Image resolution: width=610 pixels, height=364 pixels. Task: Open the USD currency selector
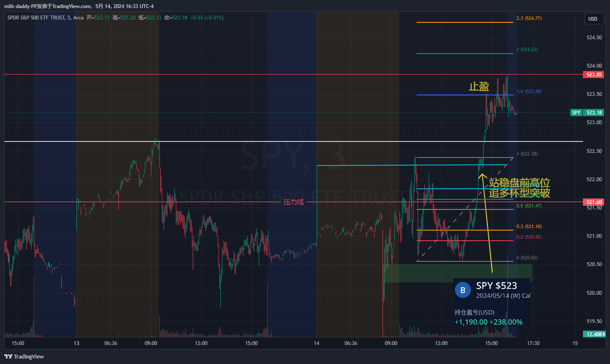tap(593, 19)
